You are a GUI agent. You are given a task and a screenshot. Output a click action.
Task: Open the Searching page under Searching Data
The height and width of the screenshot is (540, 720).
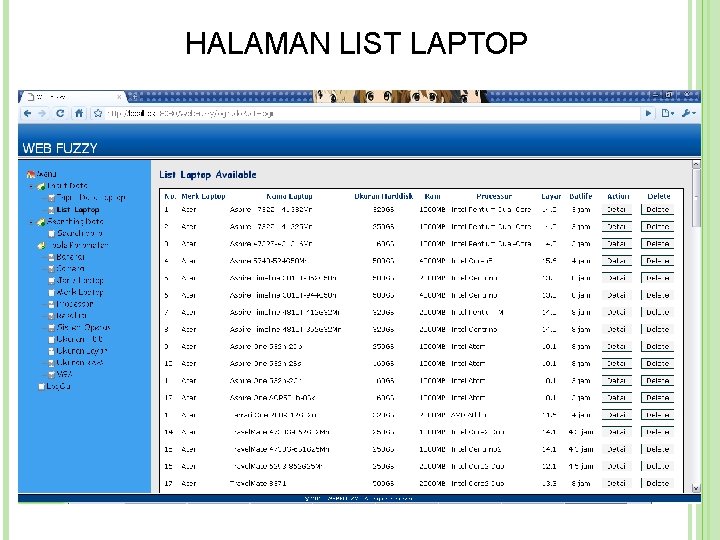(x=79, y=233)
